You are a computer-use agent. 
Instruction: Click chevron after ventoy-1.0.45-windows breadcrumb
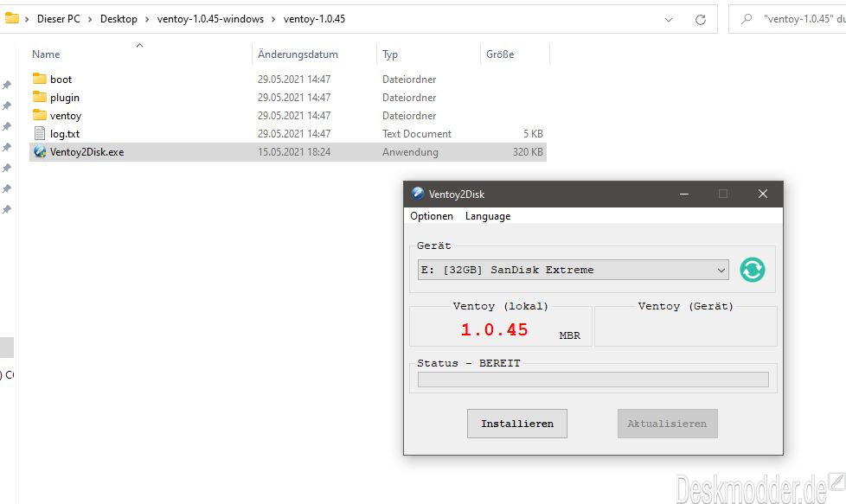click(x=273, y=19)
